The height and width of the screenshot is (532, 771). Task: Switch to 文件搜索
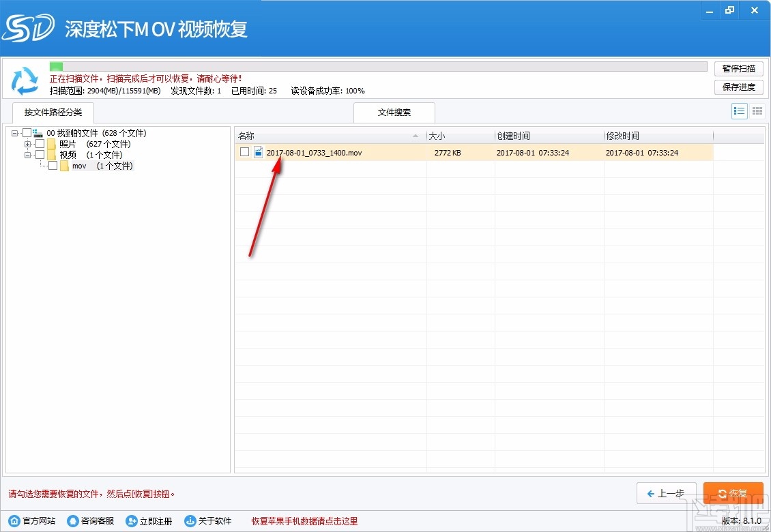click(394, 113)
